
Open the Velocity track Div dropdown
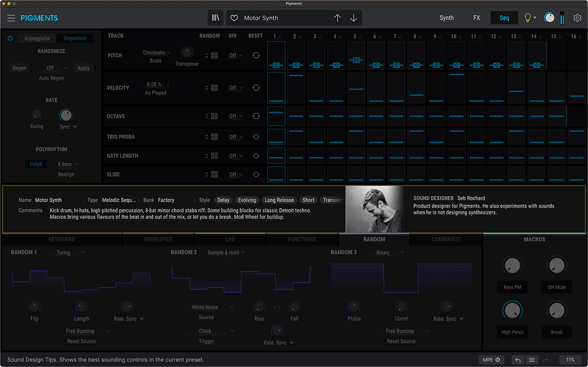tap(236, 88)
